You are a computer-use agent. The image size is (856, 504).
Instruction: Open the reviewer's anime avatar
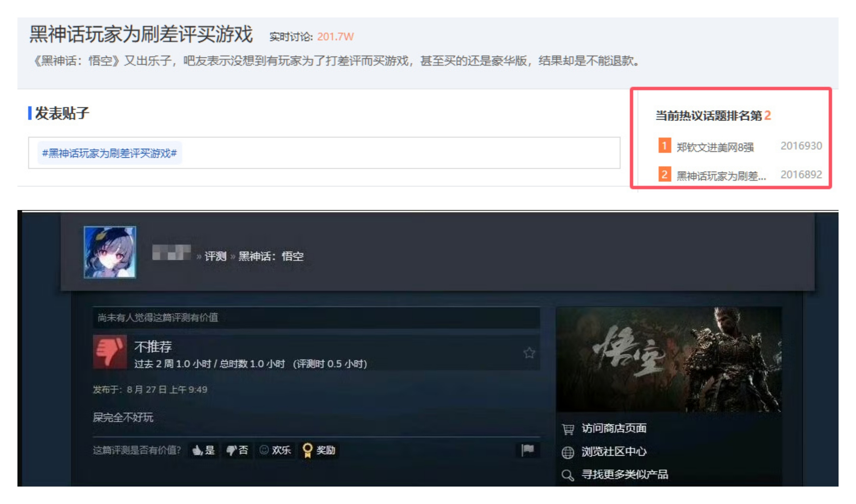(110, 252)
